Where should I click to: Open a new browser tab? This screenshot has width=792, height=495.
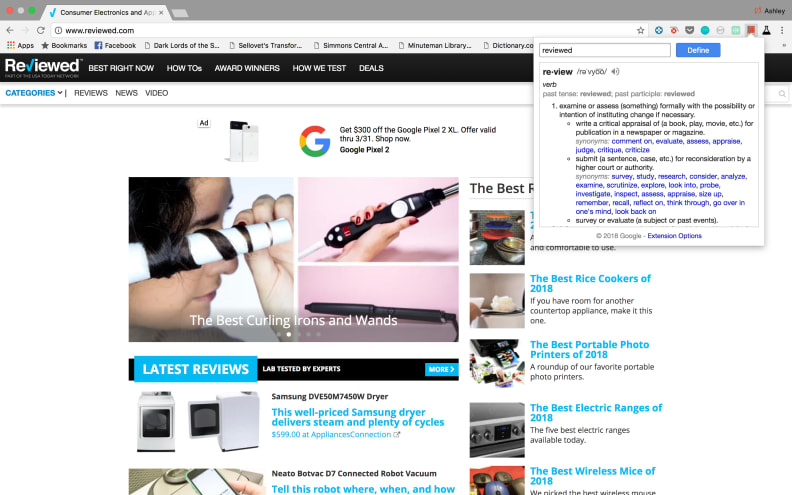(180, 13)
